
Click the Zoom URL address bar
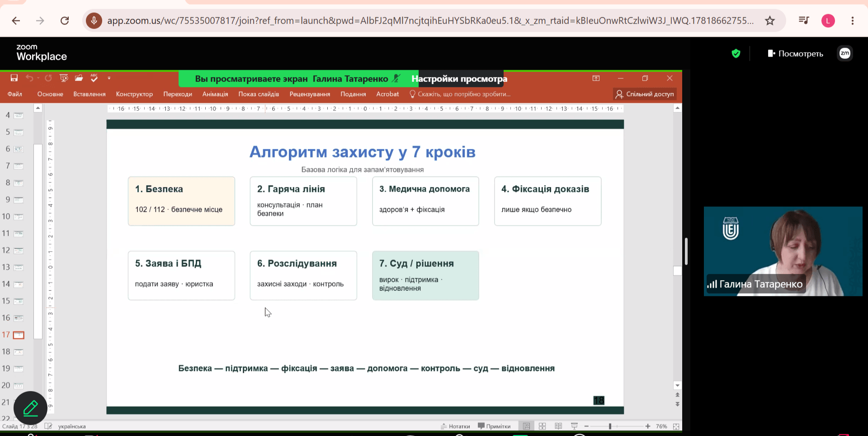pos(430,21)
